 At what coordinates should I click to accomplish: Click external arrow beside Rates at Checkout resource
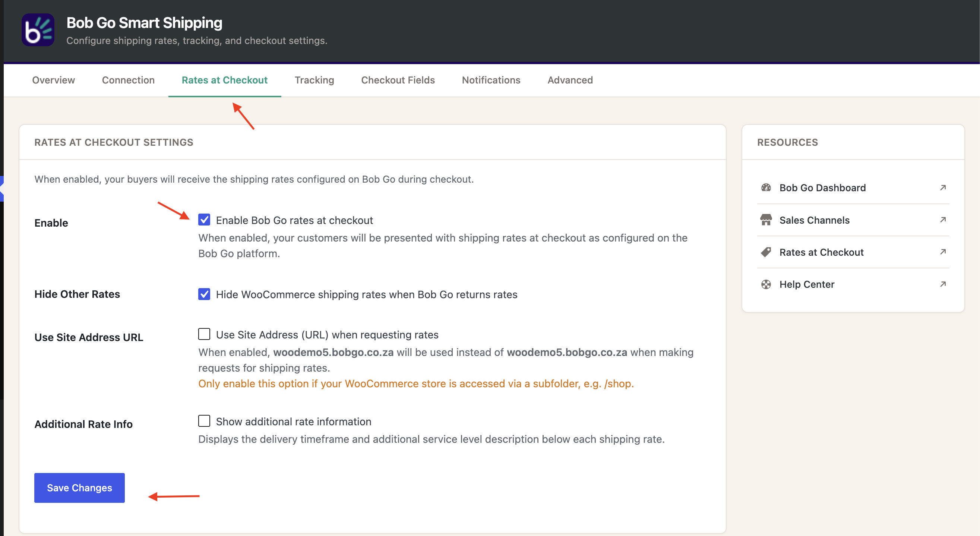tap(943, 252)
